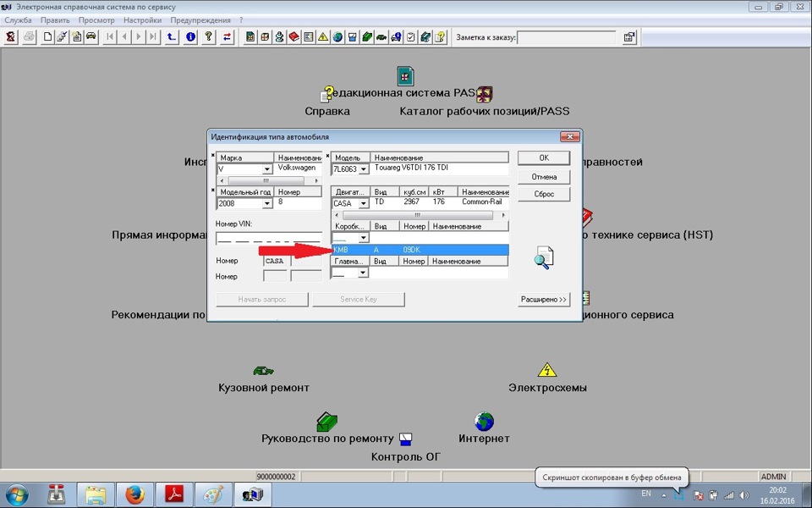Viewport: 812px width, 508px height.
Task: Go to first record toolbar arrow
Action: [110, 36]
